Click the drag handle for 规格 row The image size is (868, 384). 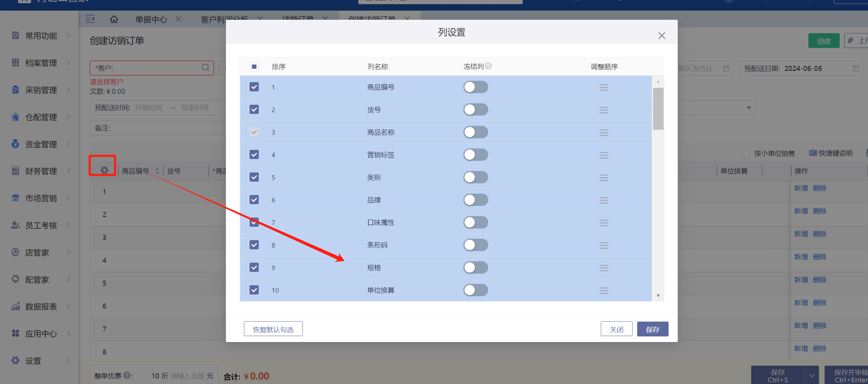point(604,268)
